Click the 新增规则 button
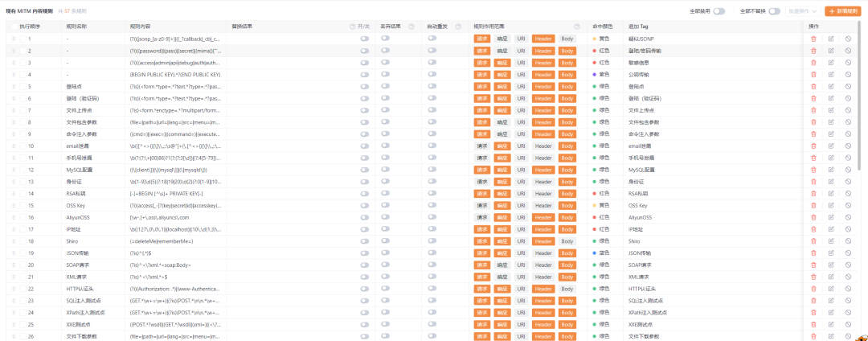The height and width of the screenshot is (341, 868). pos(843,11)
